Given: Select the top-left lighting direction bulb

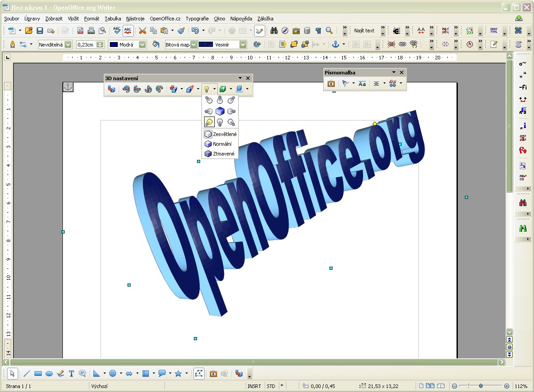Looking at the screenshot, I should pos(209,101).
